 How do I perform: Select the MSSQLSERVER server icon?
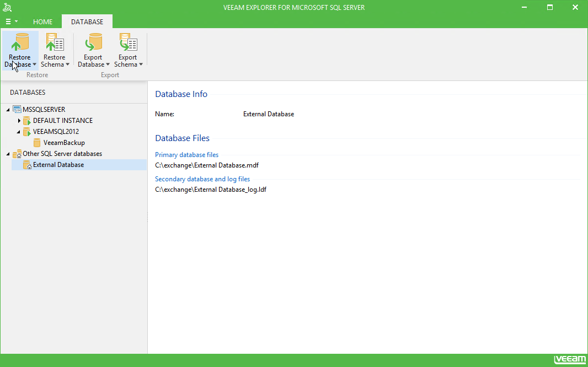(x=17, y=109)
